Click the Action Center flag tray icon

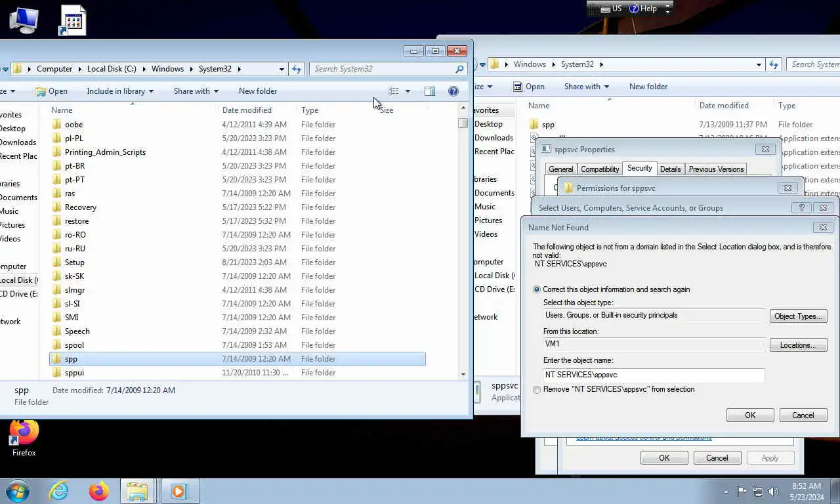click(x=742, y=491)
